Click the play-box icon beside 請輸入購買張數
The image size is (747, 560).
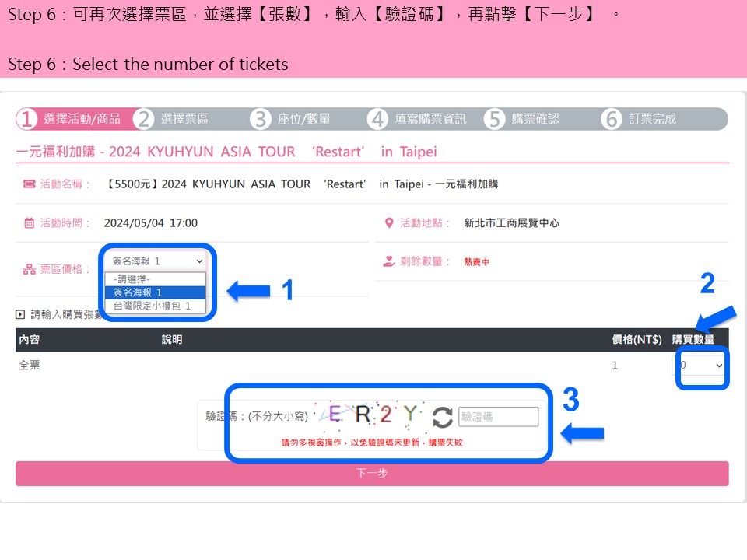click(x=20, y=314)
